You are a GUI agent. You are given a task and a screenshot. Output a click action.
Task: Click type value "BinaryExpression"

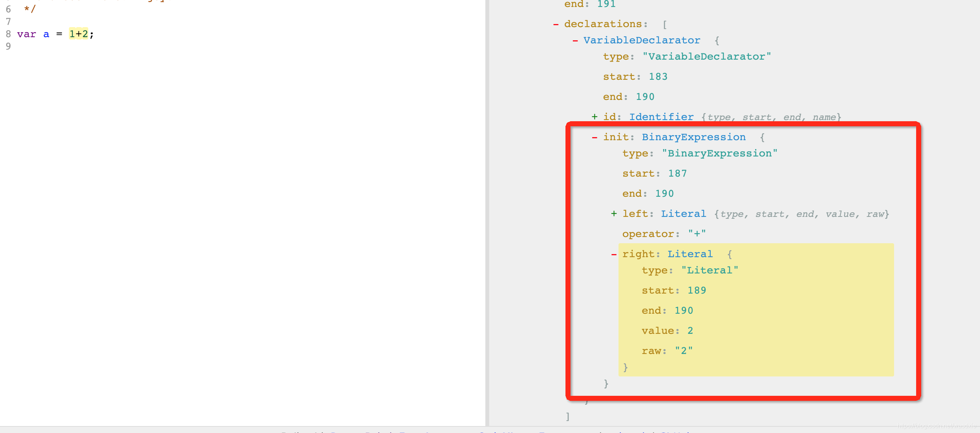(x=720, y=153)
